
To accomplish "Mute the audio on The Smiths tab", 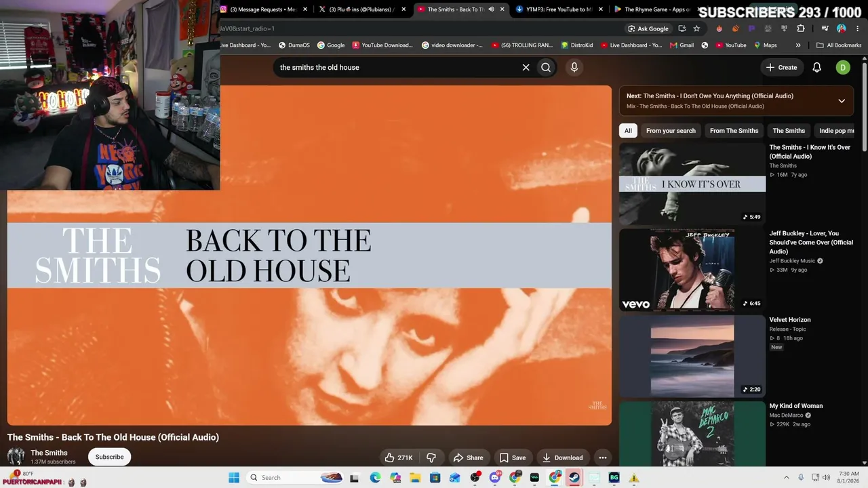I will point(491,9).
